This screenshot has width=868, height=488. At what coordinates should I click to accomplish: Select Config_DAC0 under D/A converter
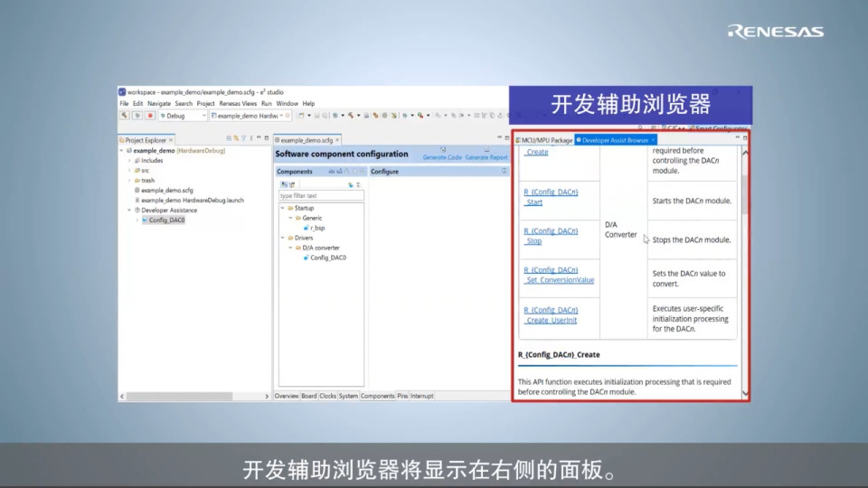[x=327, y=258]
